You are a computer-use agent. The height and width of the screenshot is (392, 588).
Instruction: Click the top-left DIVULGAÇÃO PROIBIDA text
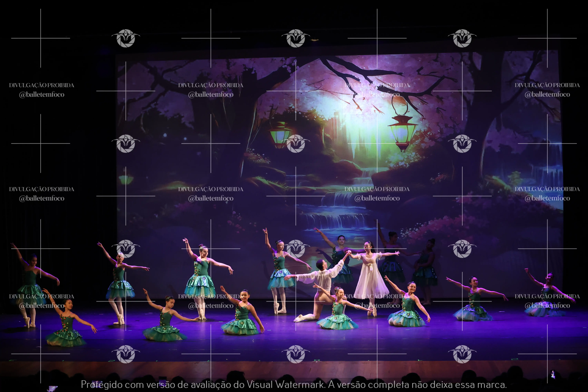click(41, 85)
